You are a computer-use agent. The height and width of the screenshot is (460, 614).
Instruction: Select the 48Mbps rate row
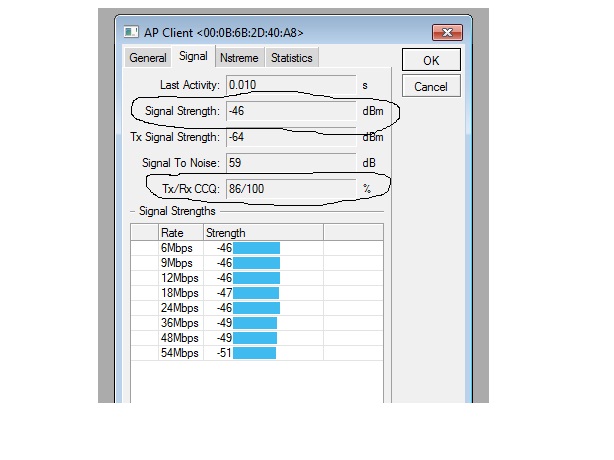point(256,338)
